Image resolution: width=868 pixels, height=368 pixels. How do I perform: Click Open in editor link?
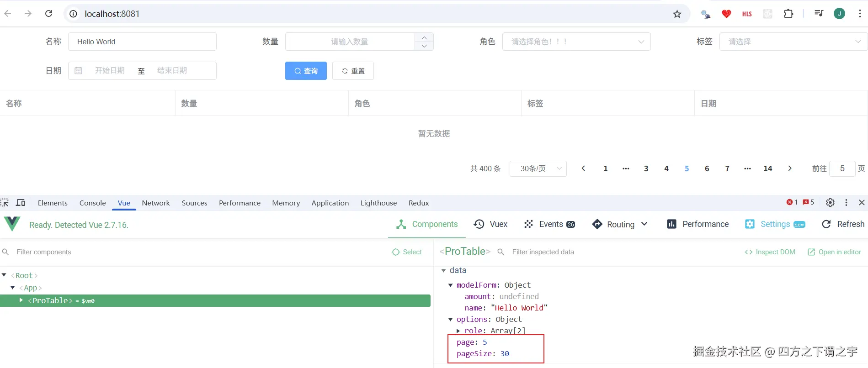pyautogui.click(x=834, y=252)
